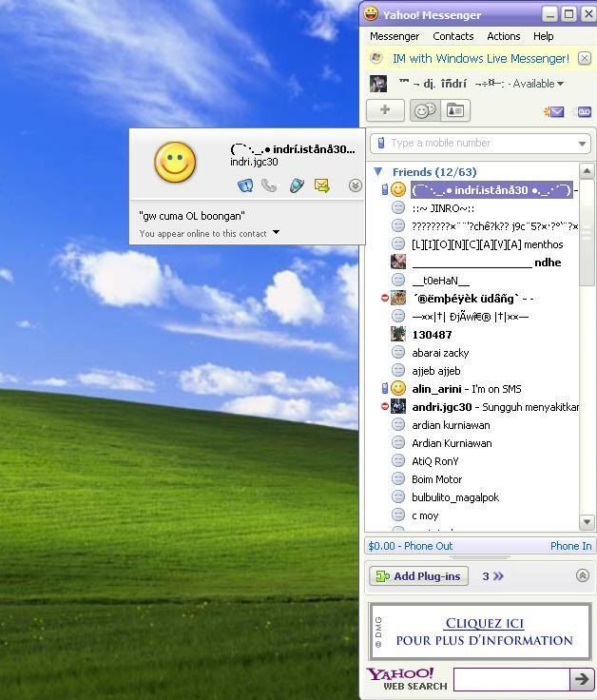Viewport: 597px width, 700px height.
Task: Click the $0.00 - Phone Out link
Action: [410, 546]
